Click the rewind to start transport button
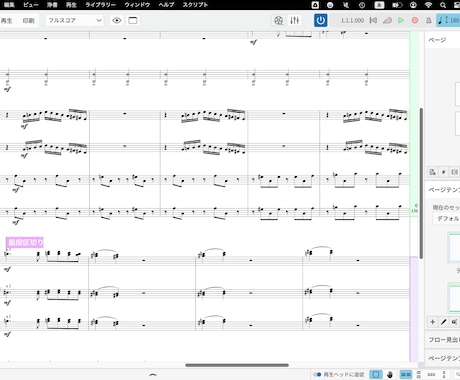This screenshot has width=460, height=380. (x=373, y=20)
